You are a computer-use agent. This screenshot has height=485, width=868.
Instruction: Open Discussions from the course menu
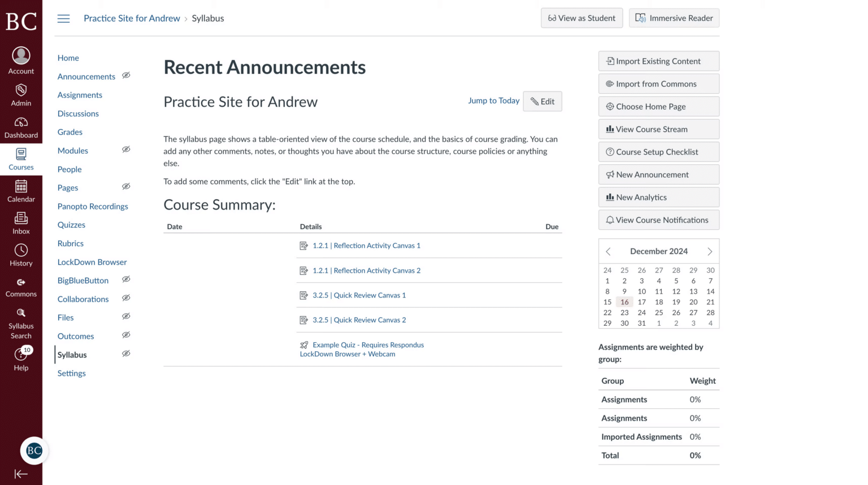[78, 113]
